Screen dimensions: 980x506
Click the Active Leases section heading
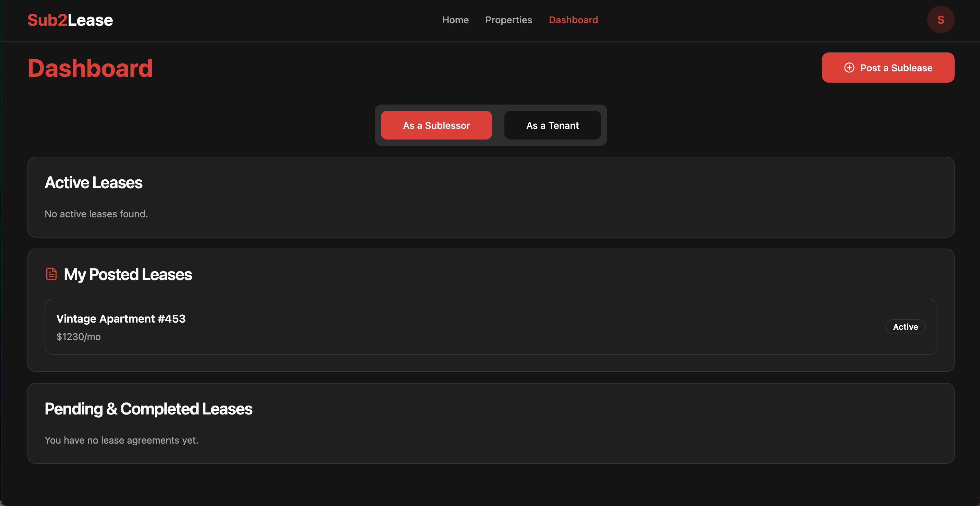94,183
